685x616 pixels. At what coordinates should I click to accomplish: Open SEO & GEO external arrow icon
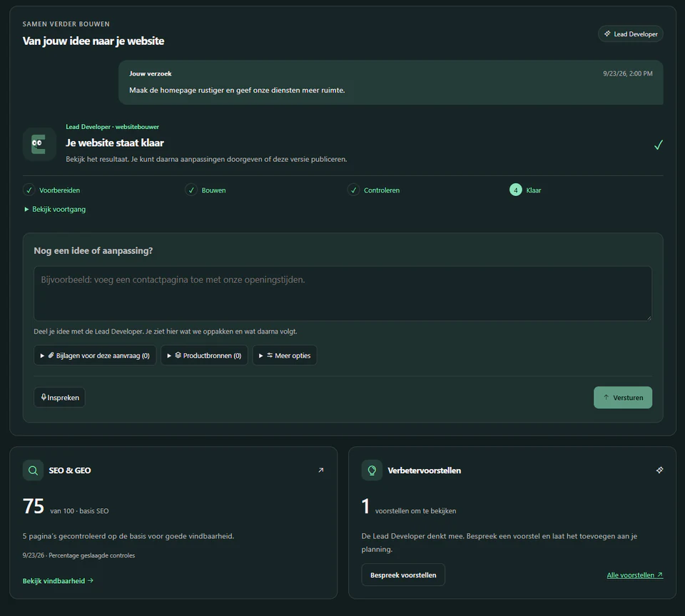pyautogui.click(x=320, y=470)
